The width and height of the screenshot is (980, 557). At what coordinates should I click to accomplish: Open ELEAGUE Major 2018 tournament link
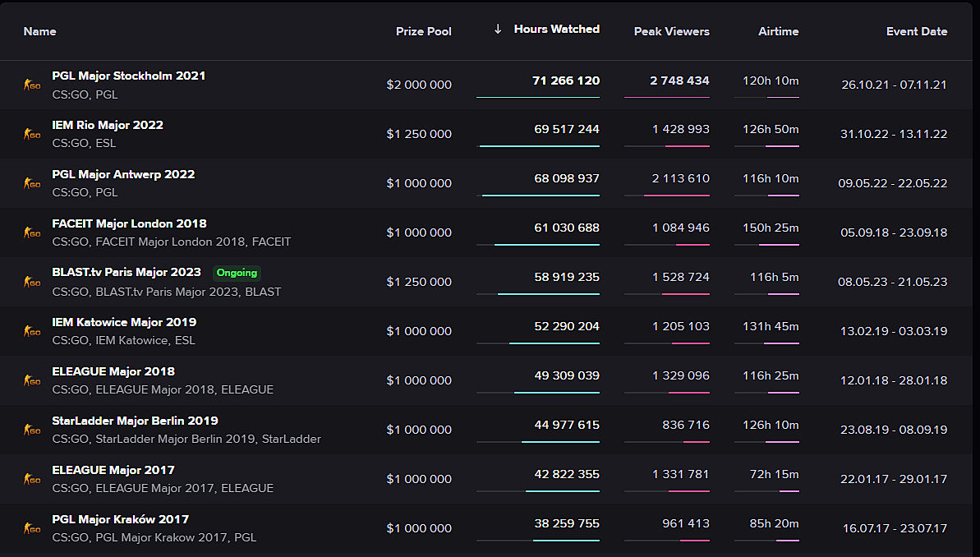(113, 371)
